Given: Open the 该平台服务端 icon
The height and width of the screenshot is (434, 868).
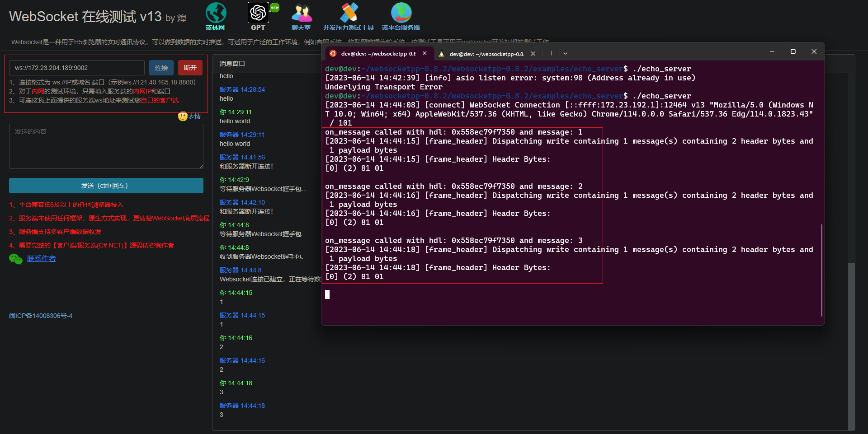Looking at the screenshot, I should pyautogui.click(x=401, y=13).
